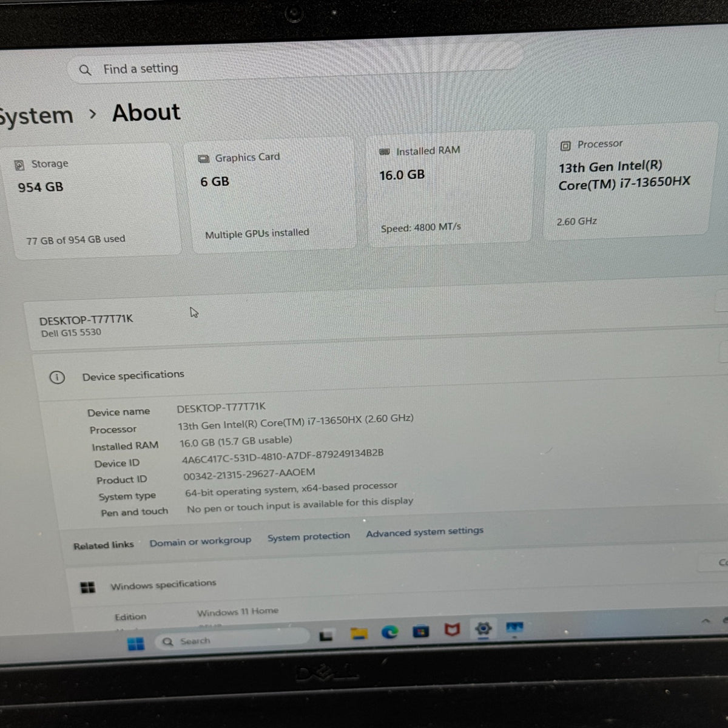Screen dimensions: 728x728
Task: Select 'Speed: 4800 MT/s' text
Action: click(x=420, y=227)
